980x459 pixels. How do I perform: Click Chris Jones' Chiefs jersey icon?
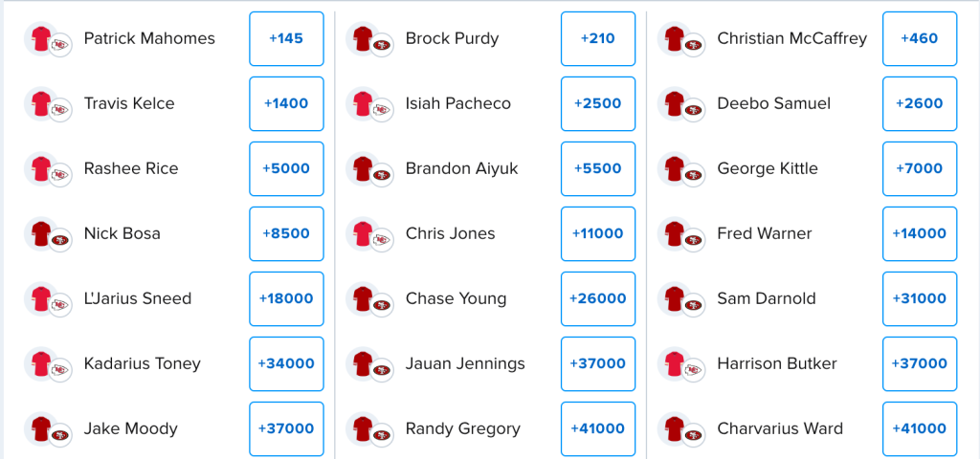[363, 233]
